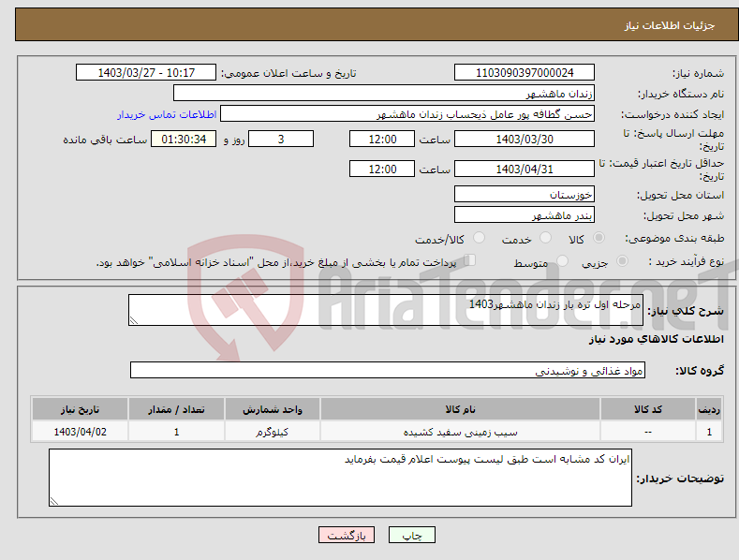Select the کالا radio button
Image resolution: width=739 pixels, height=560 pixels.
tap(599, 238)
